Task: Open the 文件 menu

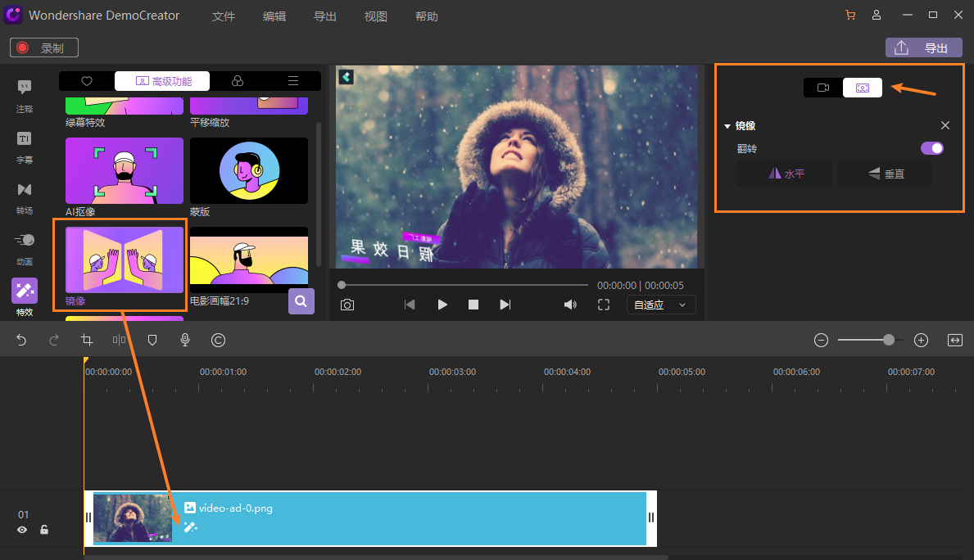Action: pos(224,16)
